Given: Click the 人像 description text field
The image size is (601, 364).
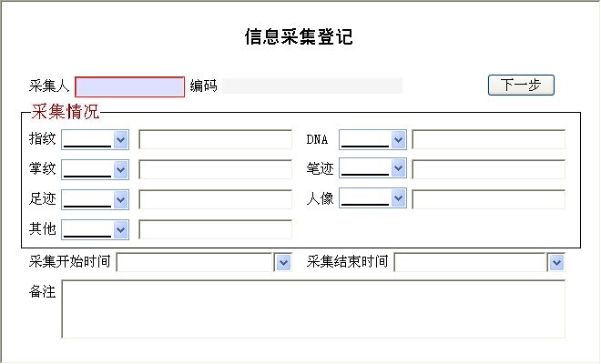Looking at the screenshot, I should pos(489,199).
